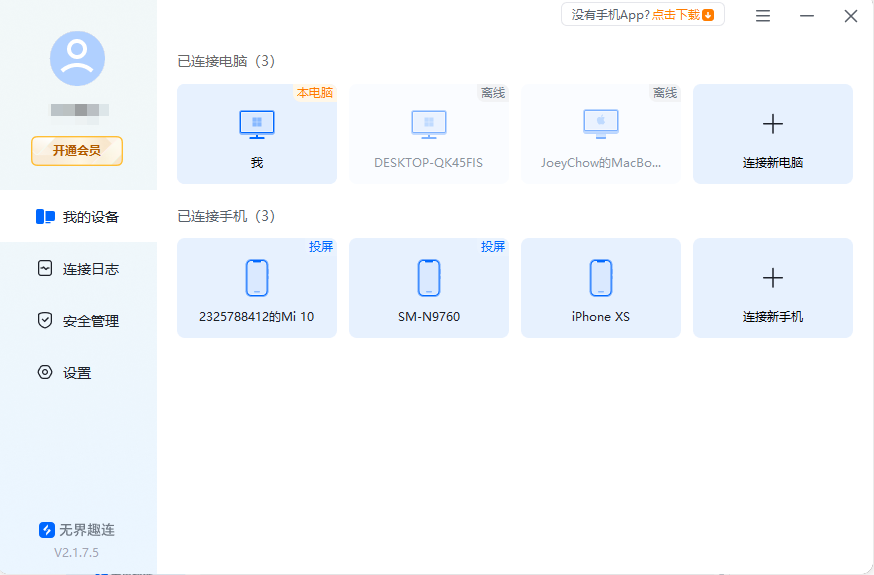Click the DESKTOP-QK45FIS Windows monitor icon
874x575 pixels.
click(x=429, y=124)
